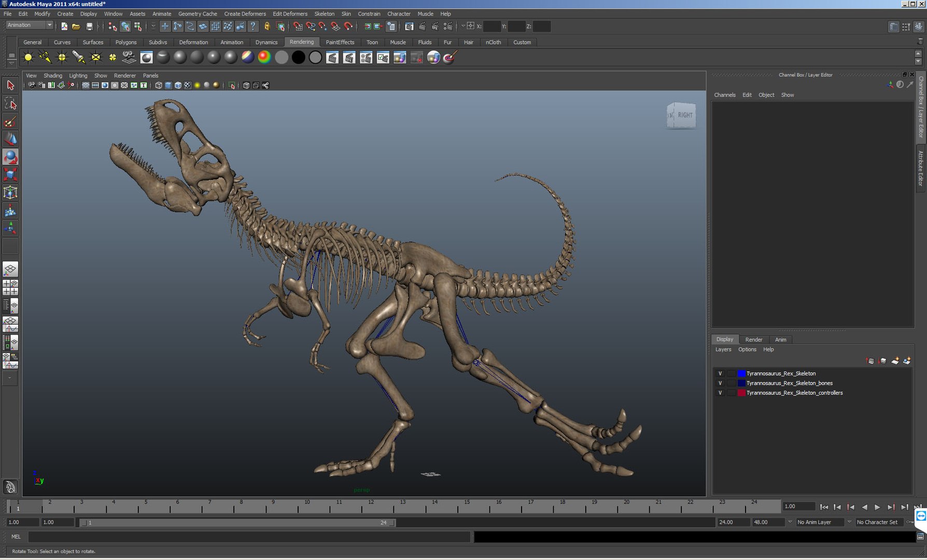Toggle visibility of Tyrannosaurus_Rex_Skeleton_bones layer
Image resolution: width=927 pixels, height=560 pixels.
click(x=720, y=383)
